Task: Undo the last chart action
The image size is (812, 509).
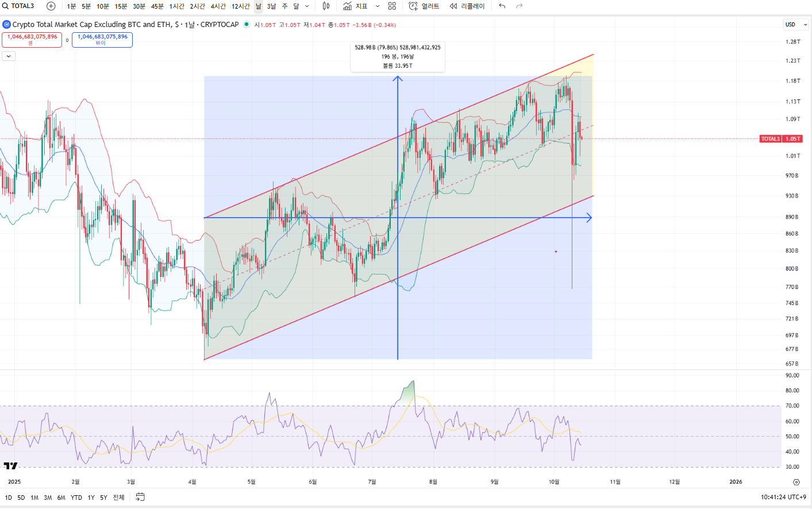Action: tap(502, 6)
